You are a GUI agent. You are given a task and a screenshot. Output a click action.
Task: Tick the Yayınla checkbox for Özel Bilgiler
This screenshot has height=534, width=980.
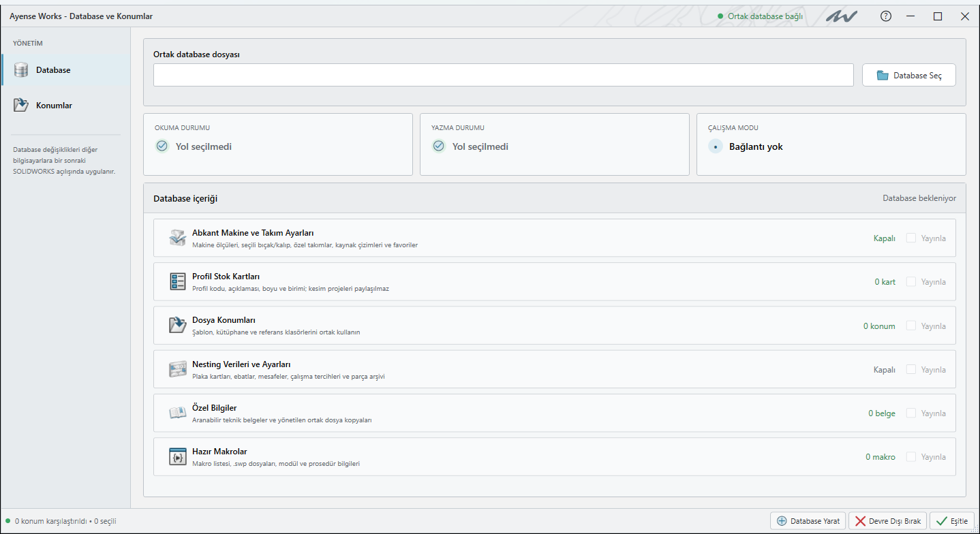click(911, 413)
